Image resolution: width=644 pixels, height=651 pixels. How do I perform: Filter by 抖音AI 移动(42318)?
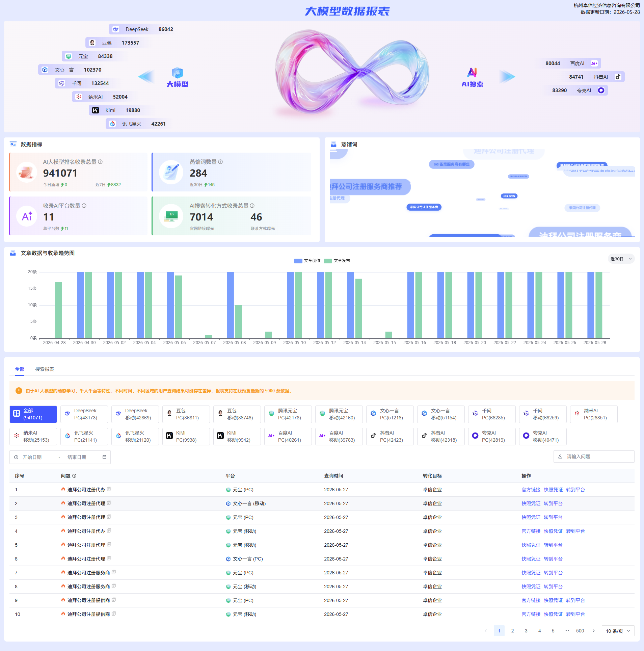point(441,437)
